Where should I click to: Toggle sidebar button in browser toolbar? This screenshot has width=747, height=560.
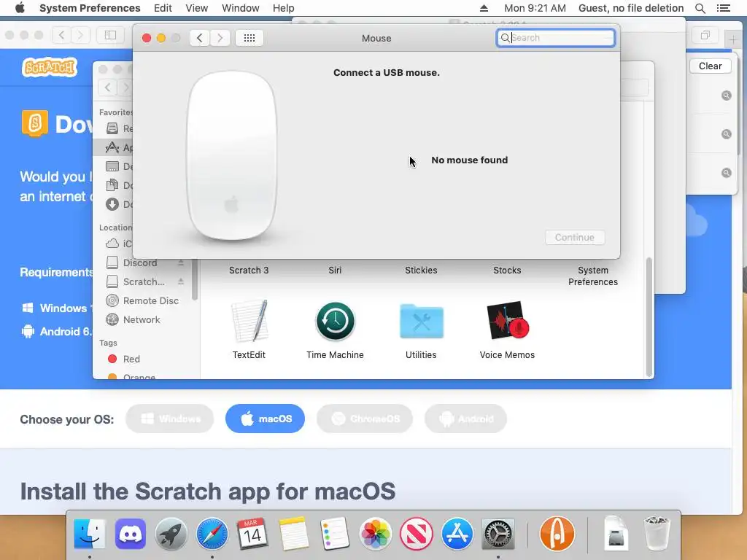pos(111,35)
